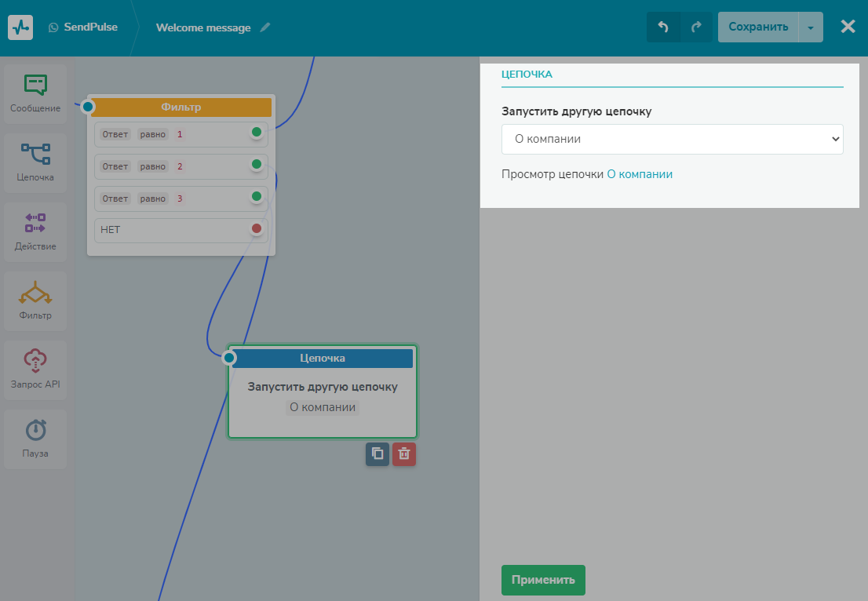Click green output connector for Ответ равно 3
The height and width of the screenshot is (601, 868).
tap(257, 196)
